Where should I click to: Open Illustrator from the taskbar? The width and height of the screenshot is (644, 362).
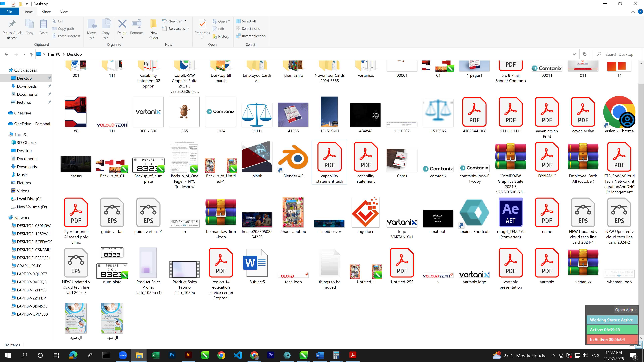pyautogui.click(x=188, y=355)
